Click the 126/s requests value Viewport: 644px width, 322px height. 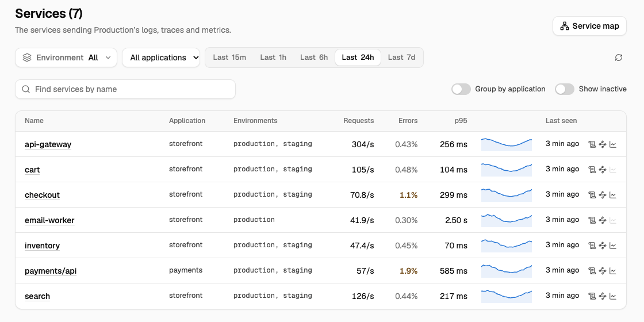[x=363, y=297]
